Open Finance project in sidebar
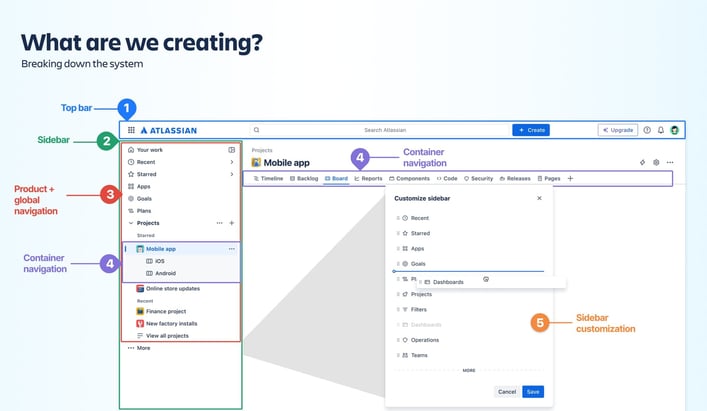The width and height of the screenshot is (707, 411). click(x=161, y=311)
